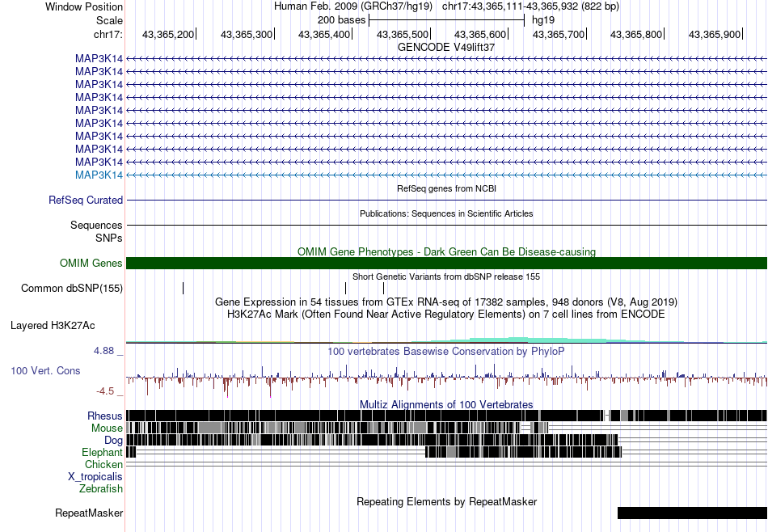Click the Sequences track label
Viewport: 768px width, 532px height.
pos(96,226)
